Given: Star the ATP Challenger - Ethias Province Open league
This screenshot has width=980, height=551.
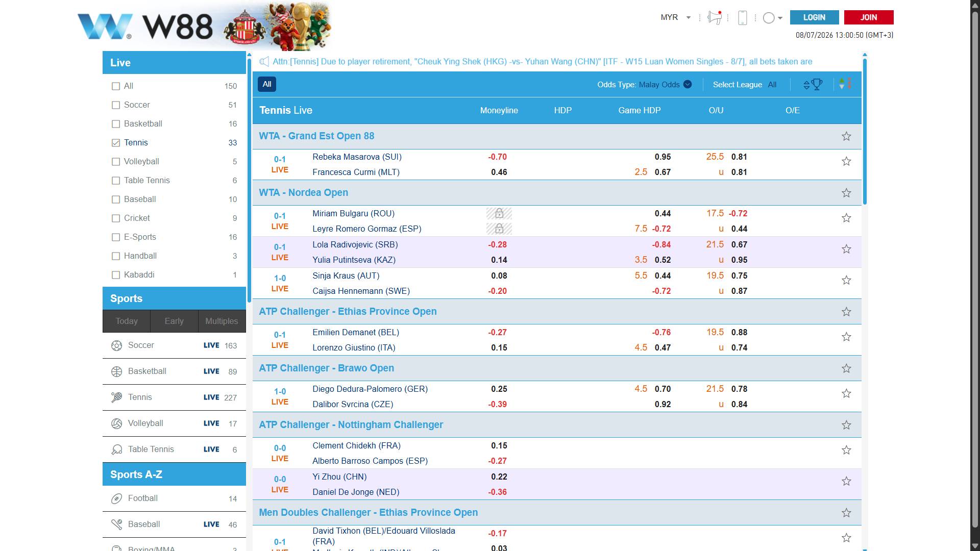Looking at the screenshot, I should [x=846, y=312].
